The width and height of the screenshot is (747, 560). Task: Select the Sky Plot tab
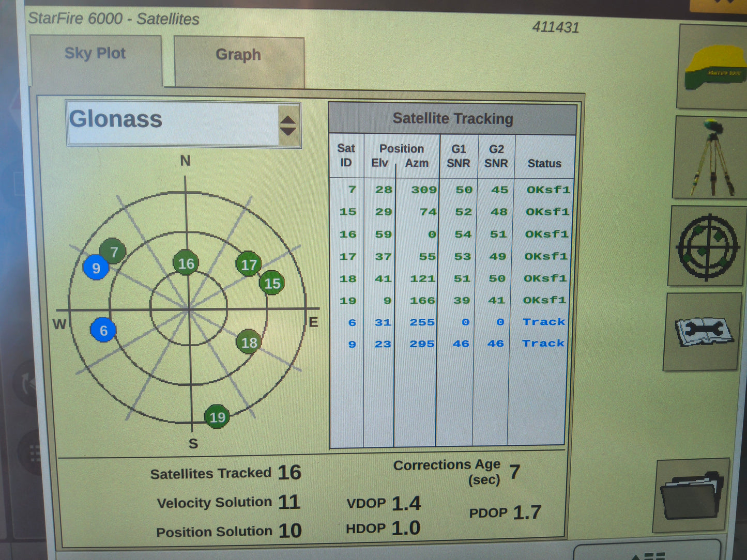pyautogui.click(x=95, y=53)
